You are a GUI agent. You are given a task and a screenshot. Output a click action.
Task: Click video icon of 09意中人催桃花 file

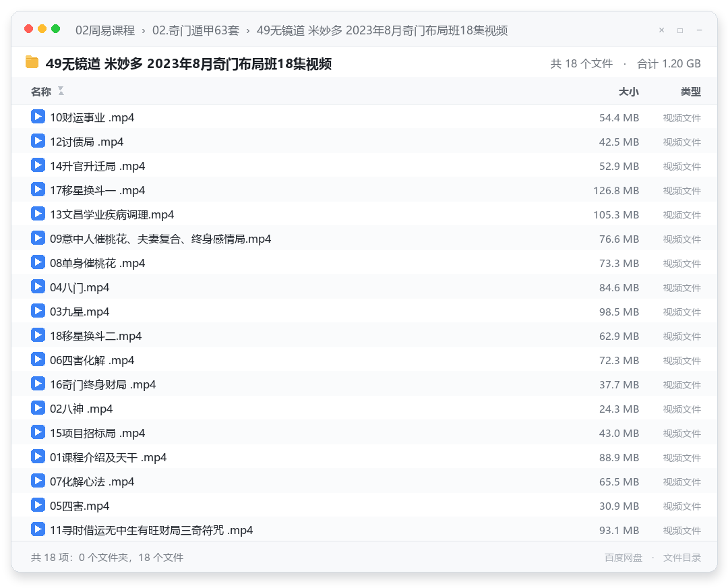[38, 238]
